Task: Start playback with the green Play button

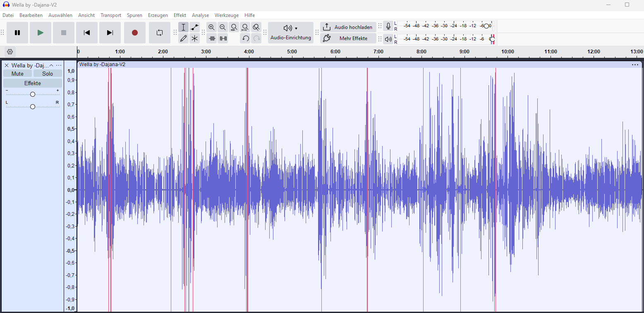Action: (41, 33)
